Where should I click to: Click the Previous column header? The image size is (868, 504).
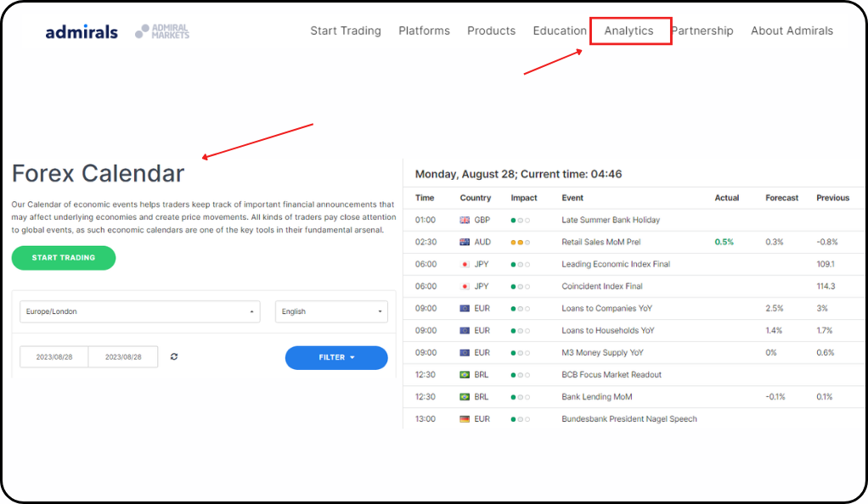click(832, 198)
